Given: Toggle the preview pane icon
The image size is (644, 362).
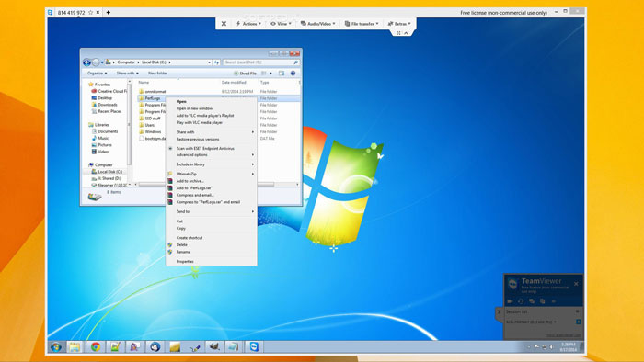Looking at the screenshot, I should [x=282, y=73].
